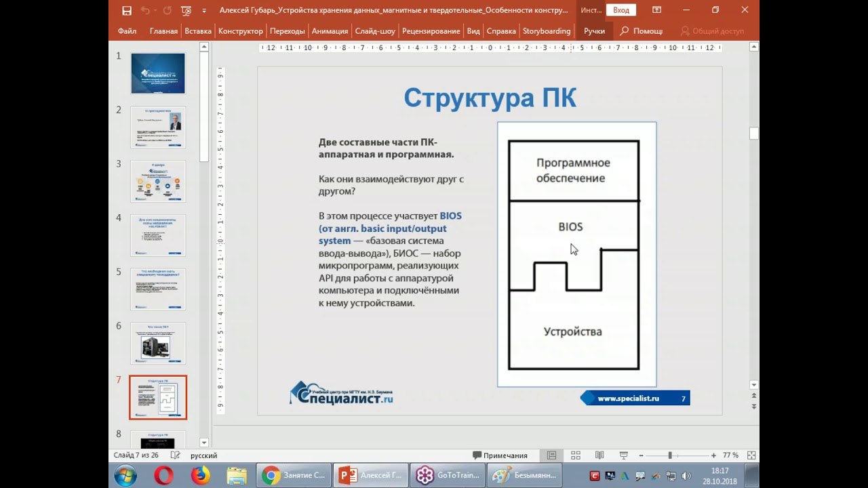The height and width of the screenshot is (488, 868).
Task: Click Устройства label in diagram
Action: click(572, 331)
